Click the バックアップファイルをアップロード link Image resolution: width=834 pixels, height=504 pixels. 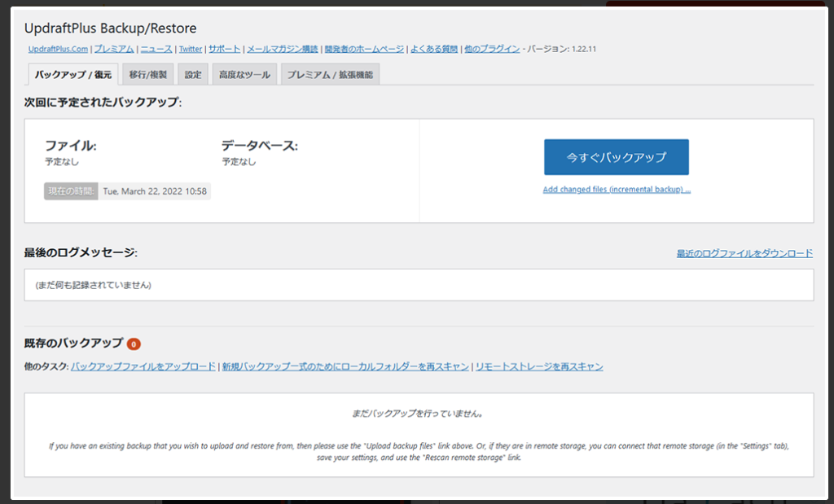pyautogui.click(x=143, y=366)
